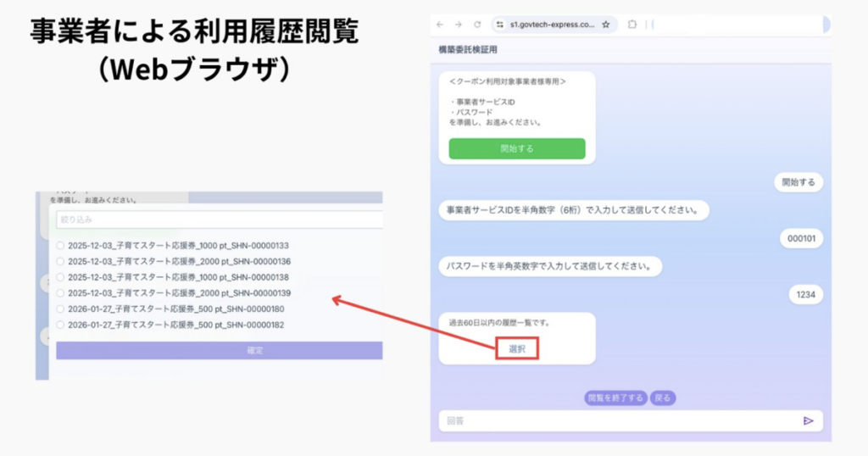Image resolution: width=868 pixels, height=456 pixels.
Task: Select radio for SHN-00000133 coupon entry
Action: coord(60,246)
